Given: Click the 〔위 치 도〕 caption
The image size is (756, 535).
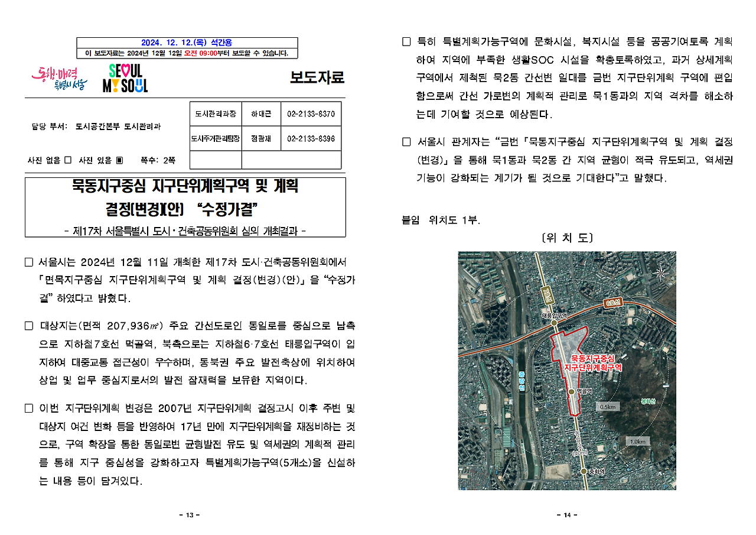Looking at the screenshot, I should coord(567,238).
